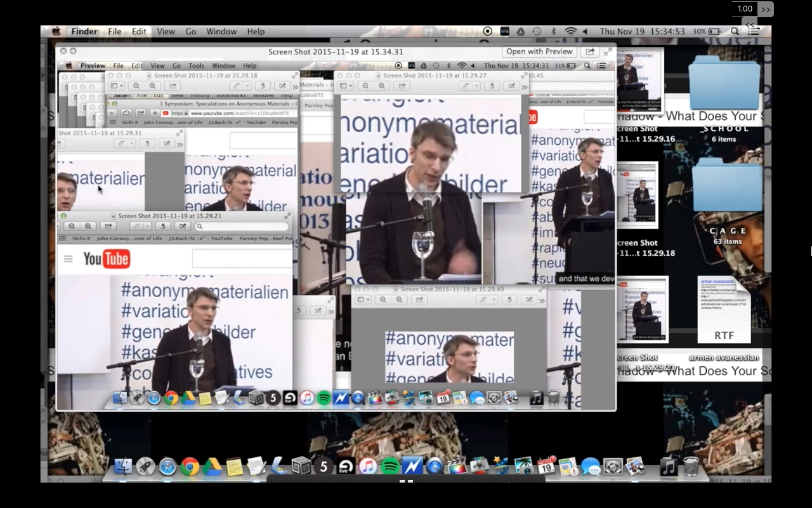
Task: Open Spotify in the bottom Dock
Action: pyautogui.click(x=390, y=467)
